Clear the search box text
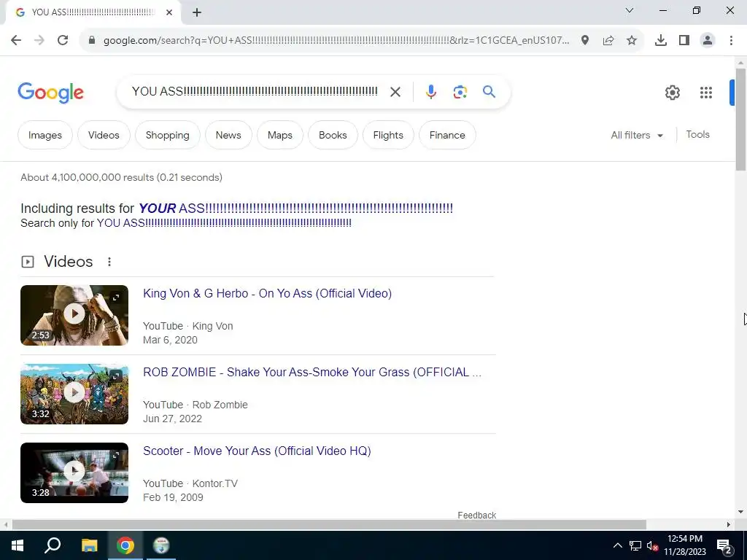 (395, 92)
